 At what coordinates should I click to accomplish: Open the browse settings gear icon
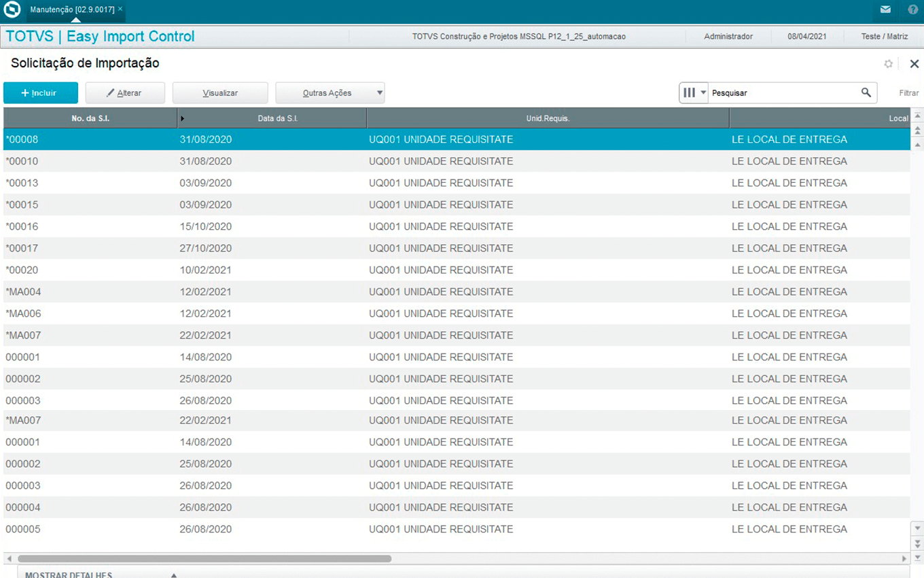click(888, 64)
